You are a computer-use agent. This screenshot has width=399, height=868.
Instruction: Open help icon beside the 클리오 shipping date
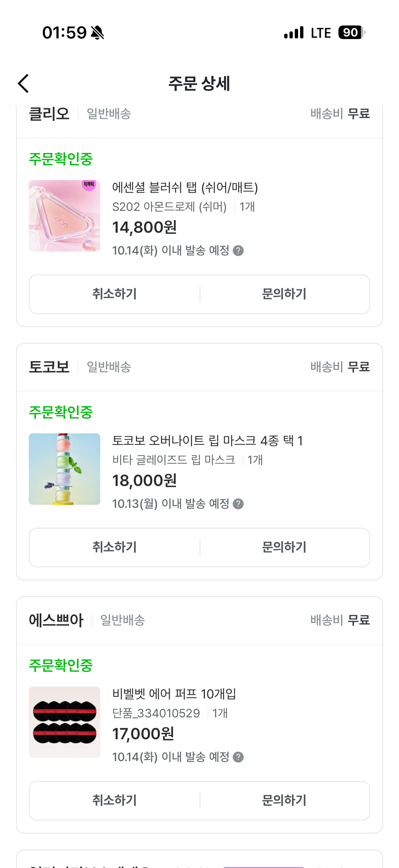238,251
